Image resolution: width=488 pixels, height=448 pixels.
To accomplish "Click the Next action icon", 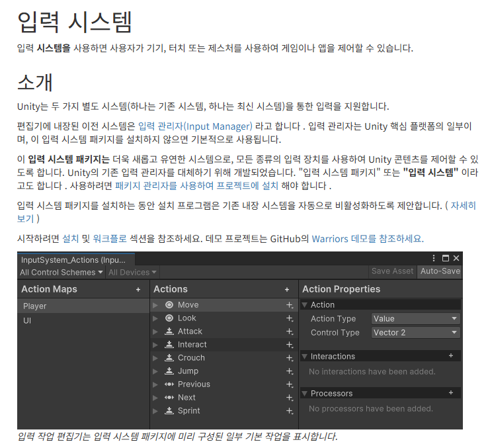I will pyautogui.click(x=169, y=398).
